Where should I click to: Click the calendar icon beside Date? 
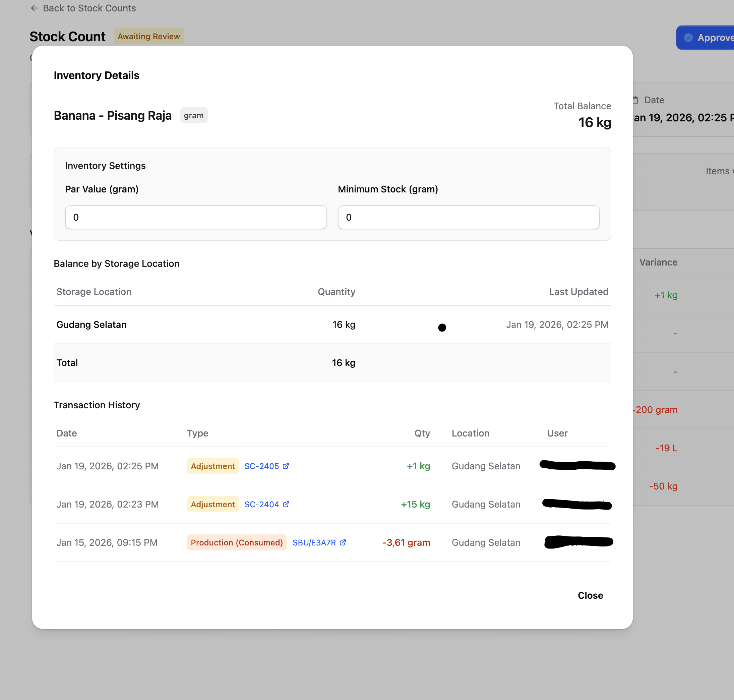[x=635, y=100]
